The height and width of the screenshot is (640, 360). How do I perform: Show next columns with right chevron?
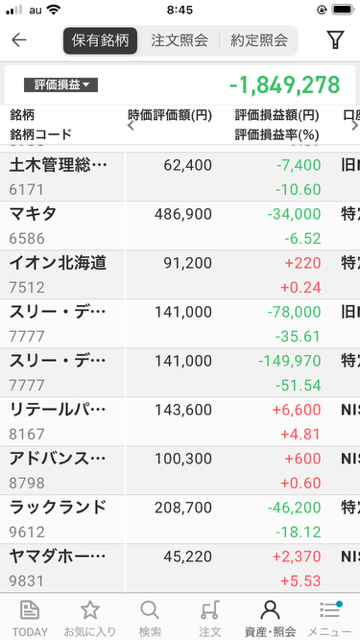(x=355, y=125)
